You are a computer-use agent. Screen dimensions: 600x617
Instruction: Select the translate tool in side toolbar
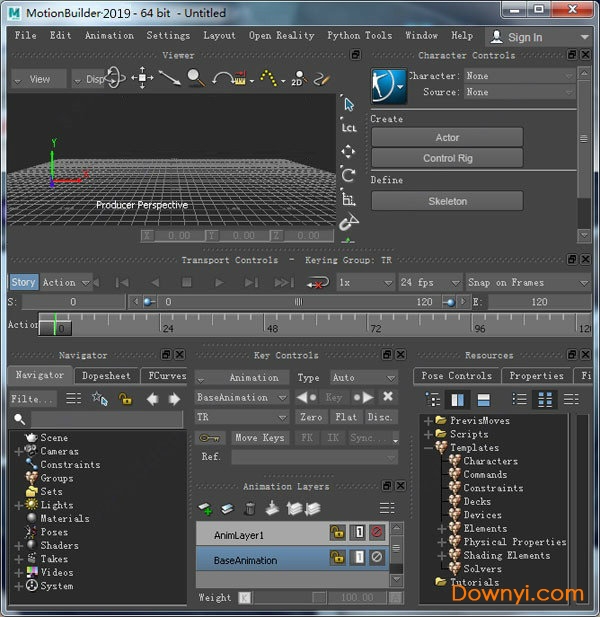point(348,151)
